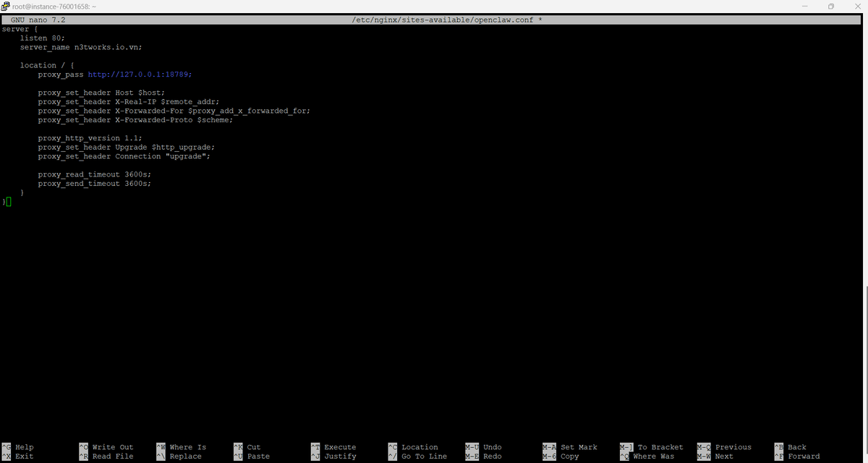Click the Read File shortcut label
This screenshot has width=868, height=463.
[x=112, y=456]
